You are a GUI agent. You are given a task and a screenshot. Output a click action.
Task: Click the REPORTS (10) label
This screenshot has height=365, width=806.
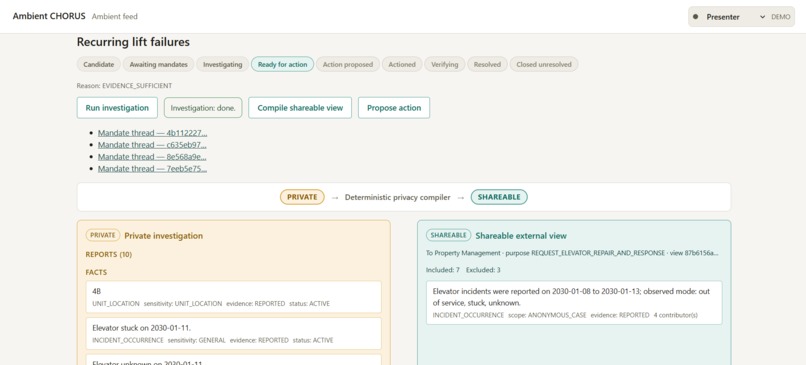point(109,254)
